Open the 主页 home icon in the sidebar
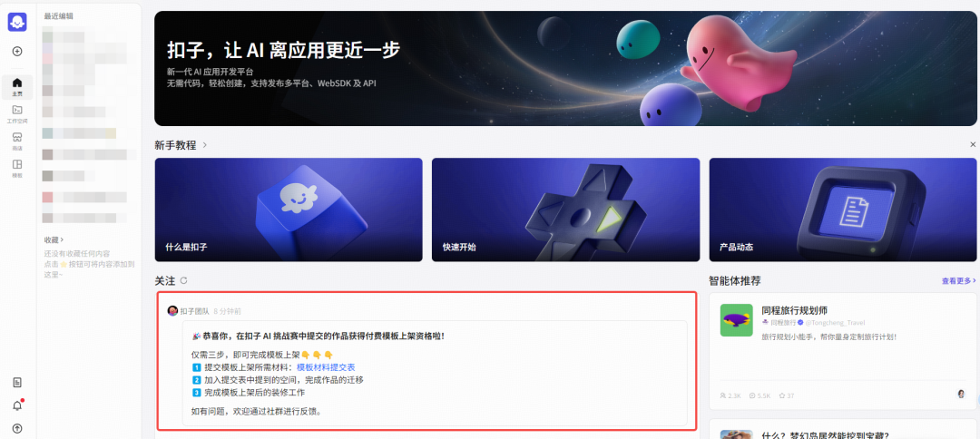The width and height of the screenshot is (980, 439). (x=17, y=86)
